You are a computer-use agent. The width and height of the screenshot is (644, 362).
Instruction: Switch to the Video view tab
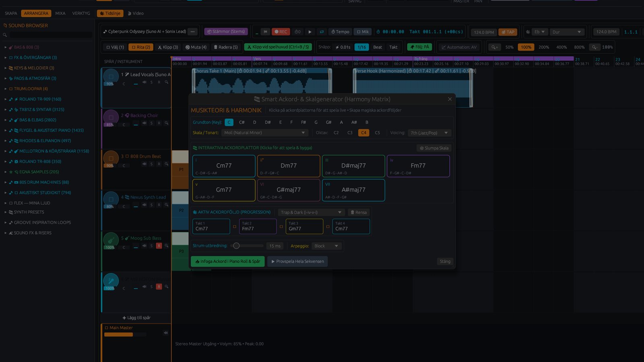(136, 13)
